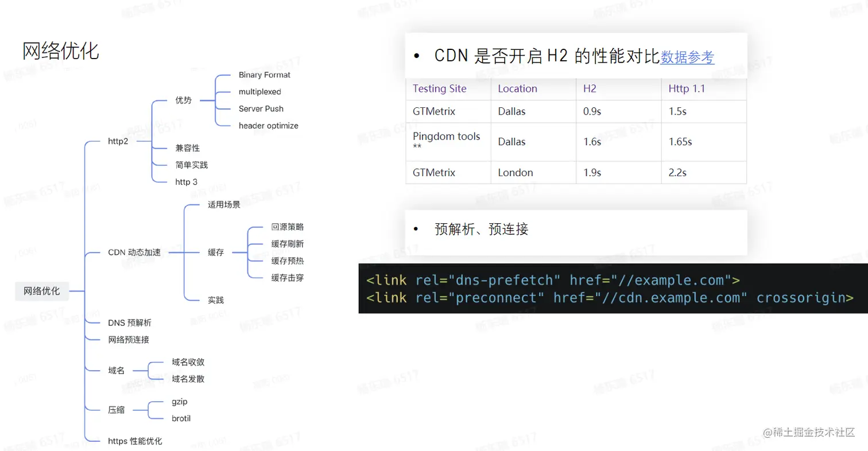868x451 pixels.
Task: Select the Server Push node
Action: 261,108
